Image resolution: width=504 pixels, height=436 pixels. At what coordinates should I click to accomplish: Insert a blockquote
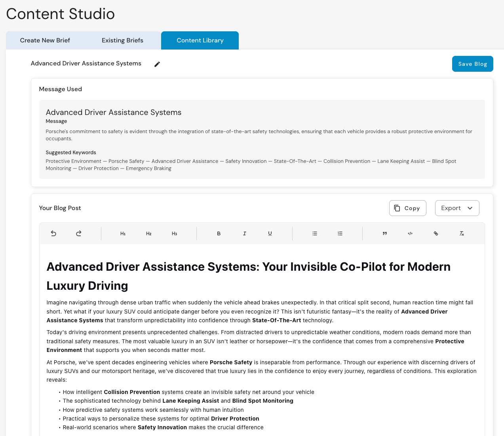point(384,233)
